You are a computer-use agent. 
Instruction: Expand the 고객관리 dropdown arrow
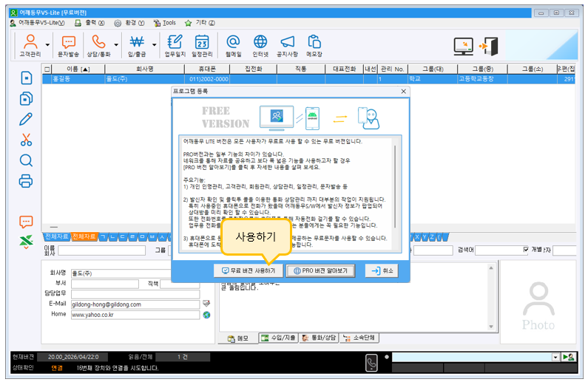(x=47, y=45)
